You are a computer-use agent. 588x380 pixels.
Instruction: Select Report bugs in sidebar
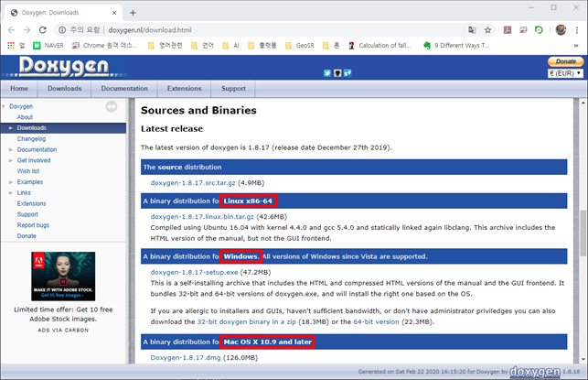33,225
